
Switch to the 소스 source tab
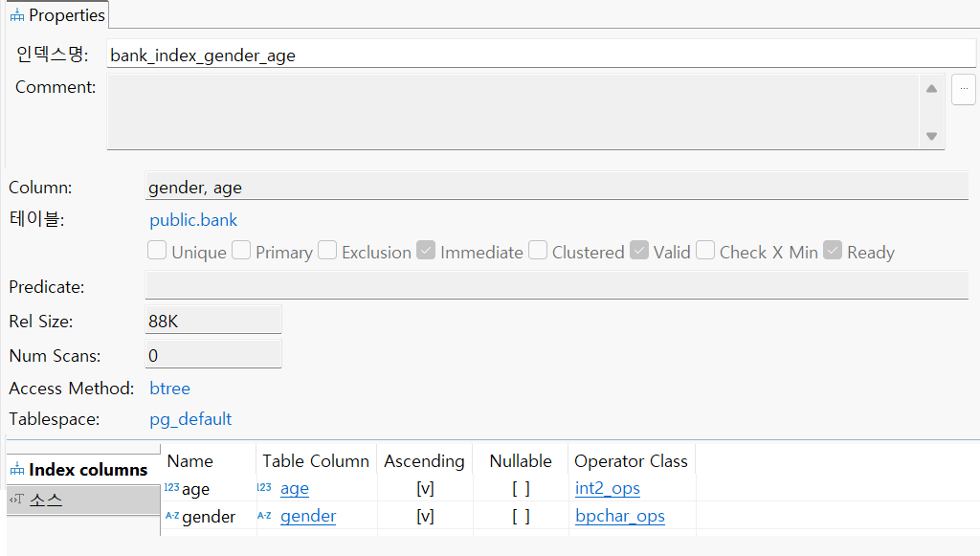click(84, 500)
